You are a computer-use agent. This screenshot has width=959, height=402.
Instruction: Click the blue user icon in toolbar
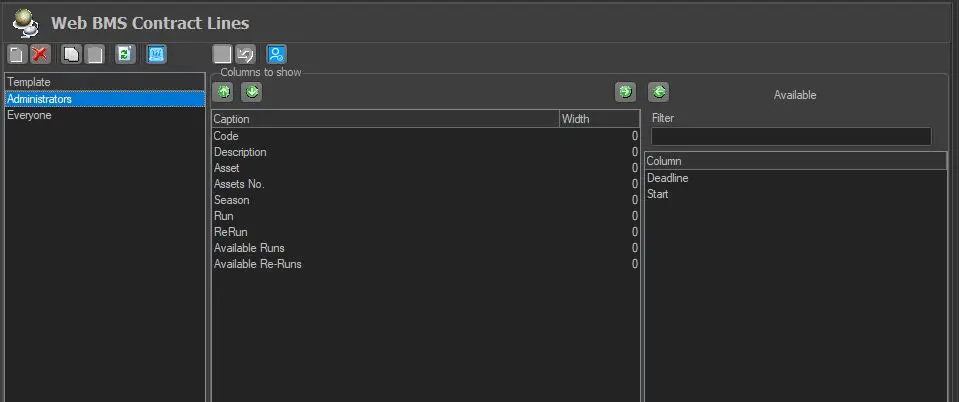point(275,55)
